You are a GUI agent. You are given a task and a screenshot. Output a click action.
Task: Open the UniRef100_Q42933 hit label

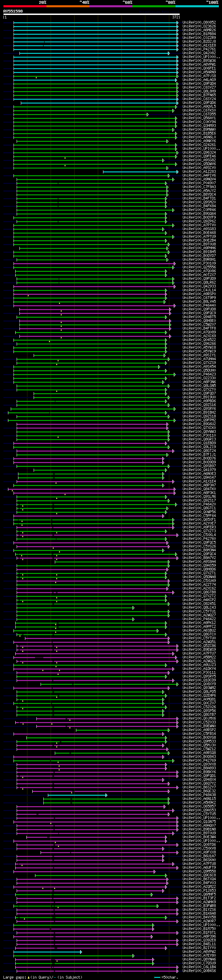coord(199,286)
